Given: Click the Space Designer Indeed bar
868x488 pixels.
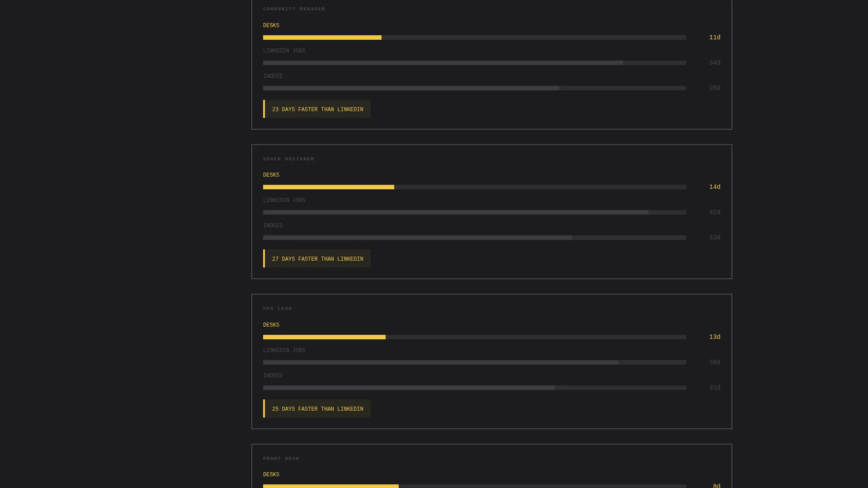Looking at the screenshot, I should pyautogui.click(x=475, y=238).
